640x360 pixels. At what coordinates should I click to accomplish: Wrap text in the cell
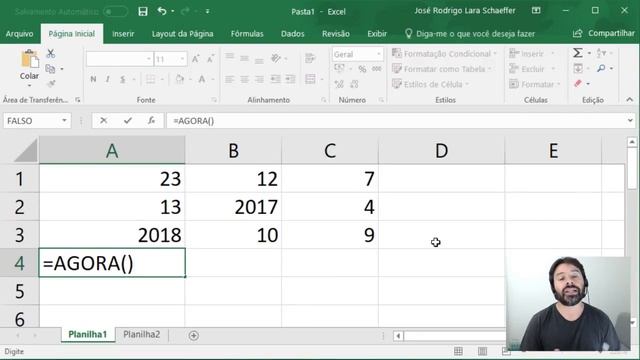pos(310,58)
